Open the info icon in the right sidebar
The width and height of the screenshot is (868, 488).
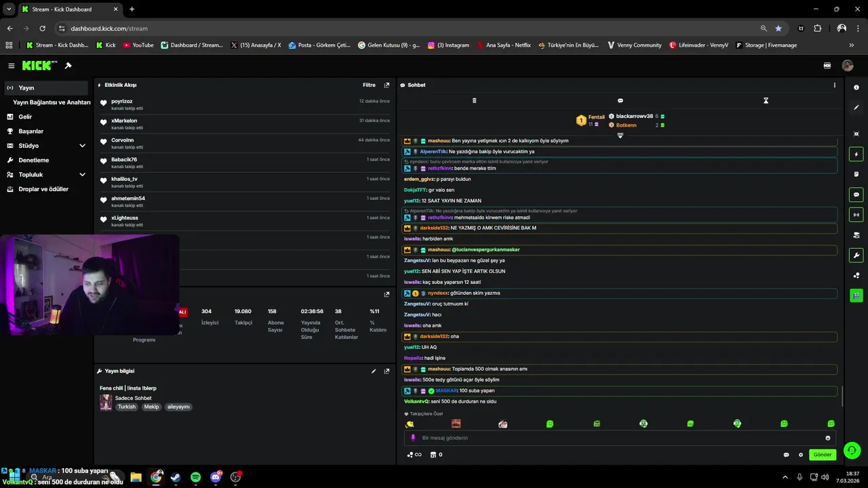(856, 87)
